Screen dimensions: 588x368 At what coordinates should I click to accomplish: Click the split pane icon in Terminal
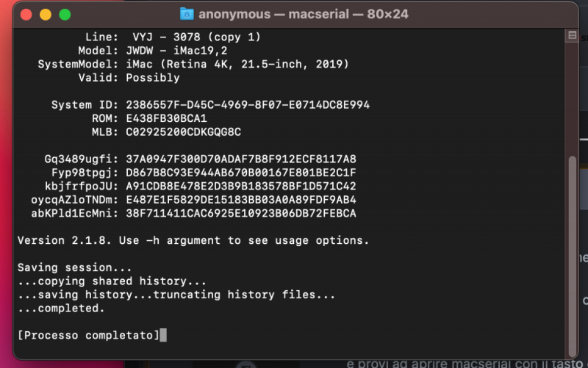pyautogui.click(x=573, y=35)
